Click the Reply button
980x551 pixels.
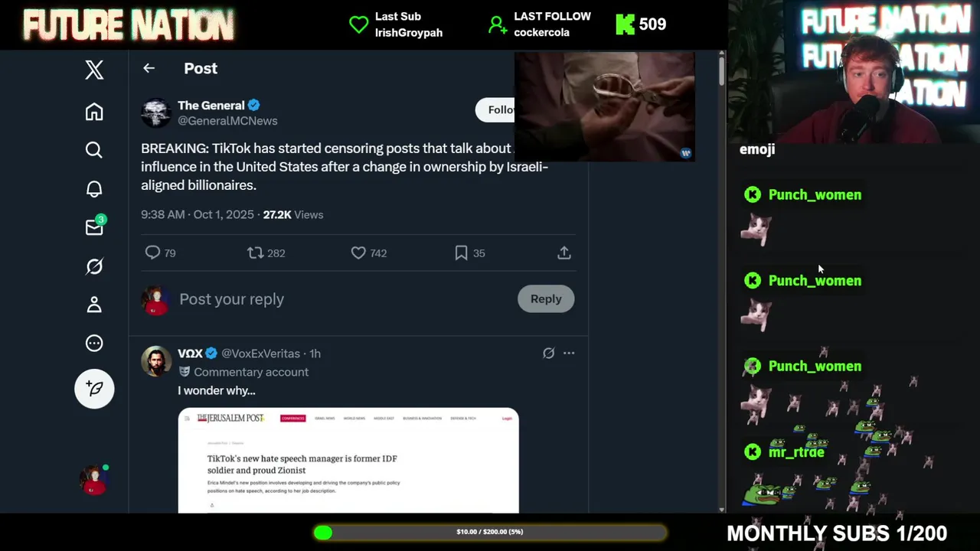pos(546,299)
